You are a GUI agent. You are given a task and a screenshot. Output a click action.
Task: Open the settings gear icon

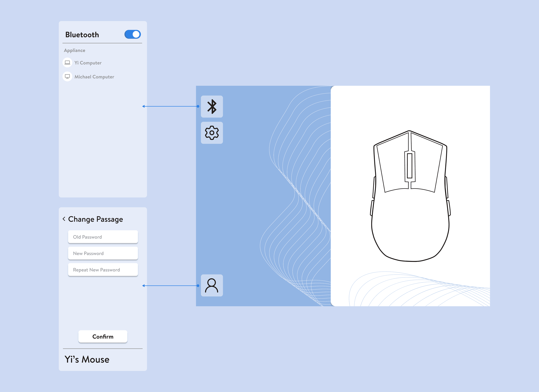[212, 133]
